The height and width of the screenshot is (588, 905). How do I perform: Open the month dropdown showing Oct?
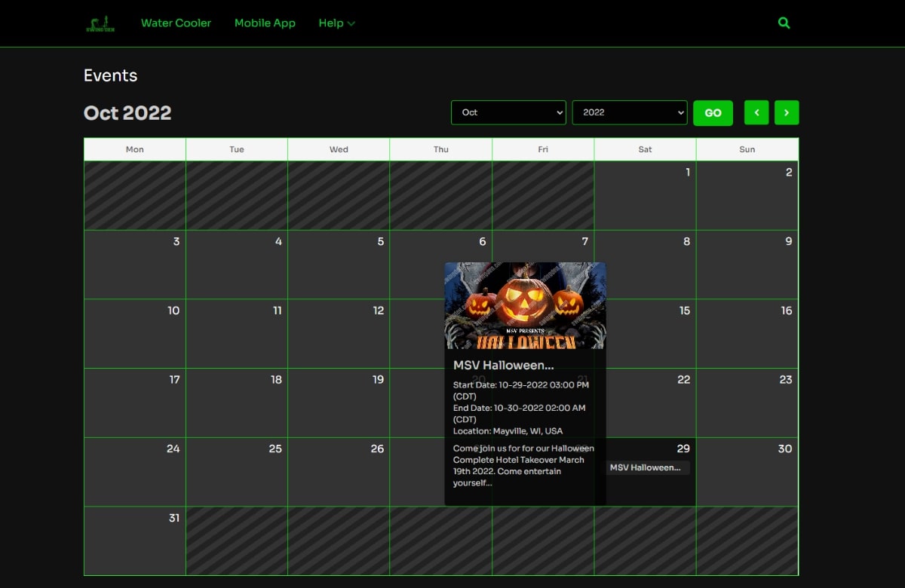click(x=508, y=112)
